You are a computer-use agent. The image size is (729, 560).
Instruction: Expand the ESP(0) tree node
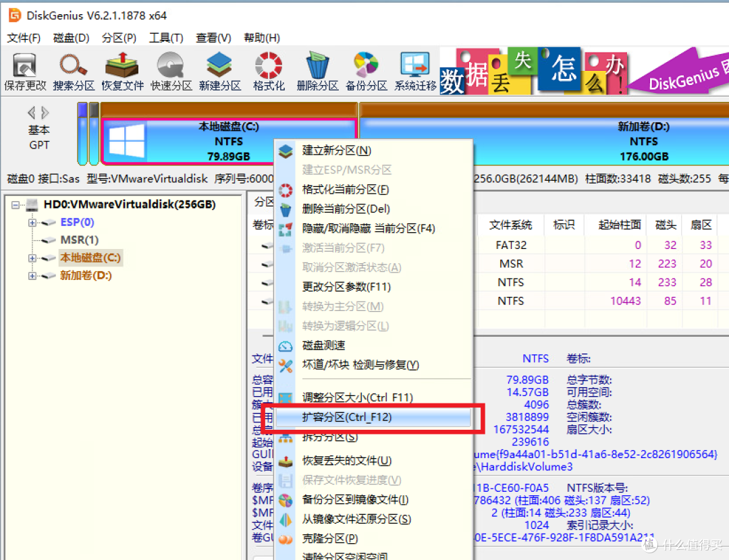click(x=32, y=223)
